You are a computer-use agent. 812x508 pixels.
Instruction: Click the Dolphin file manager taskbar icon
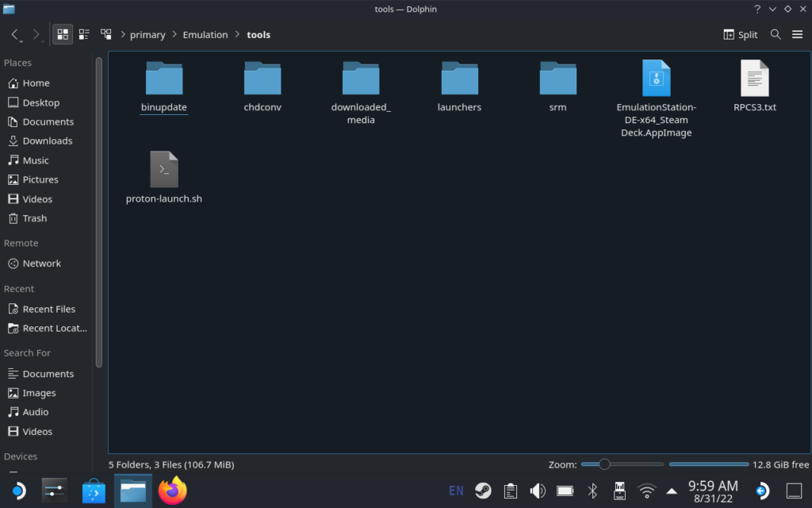click(x=133, y=491)
